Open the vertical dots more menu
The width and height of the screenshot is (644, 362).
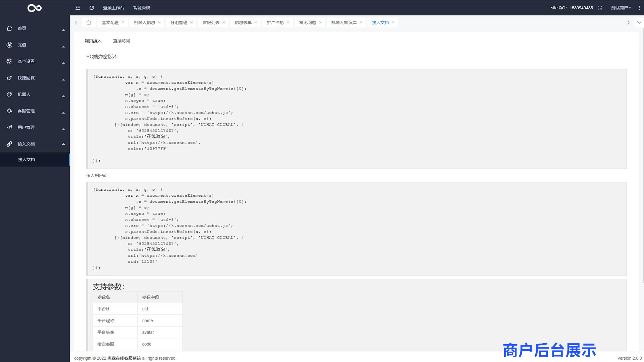coord(639,8)
